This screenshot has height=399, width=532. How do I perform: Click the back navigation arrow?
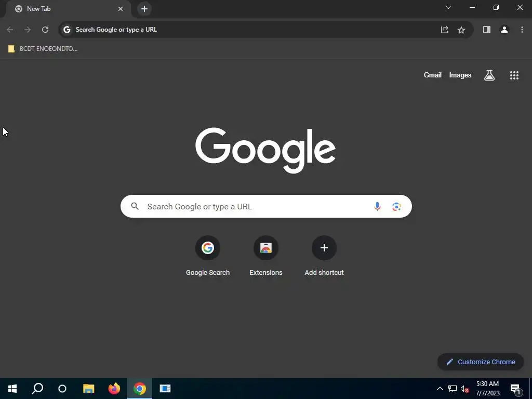tap(10, 30)
